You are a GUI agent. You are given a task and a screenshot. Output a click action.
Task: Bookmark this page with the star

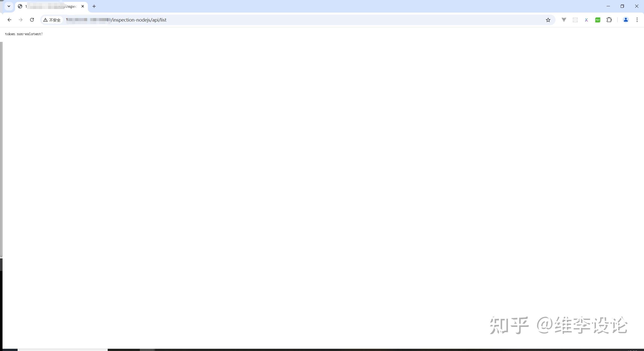548,20
